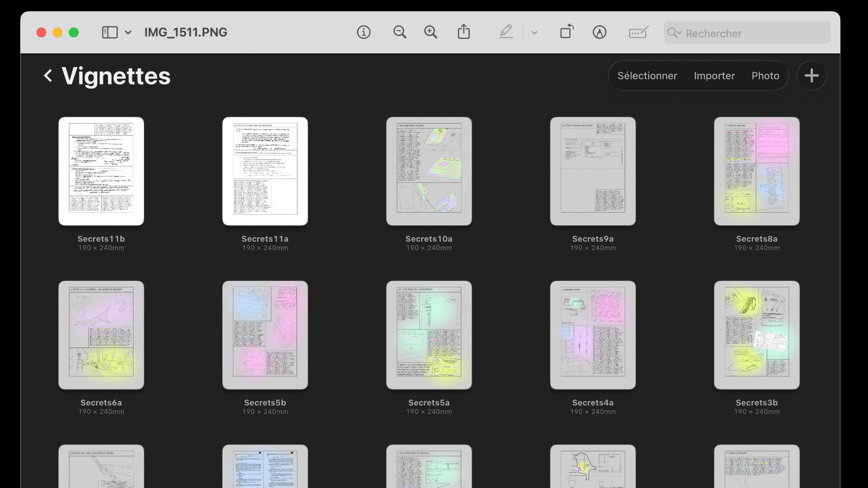Image resolution: width=868 pixels, height=488 pixels.
Task: Toggle the sidebar view button
Action: click(x=110, y=32)
